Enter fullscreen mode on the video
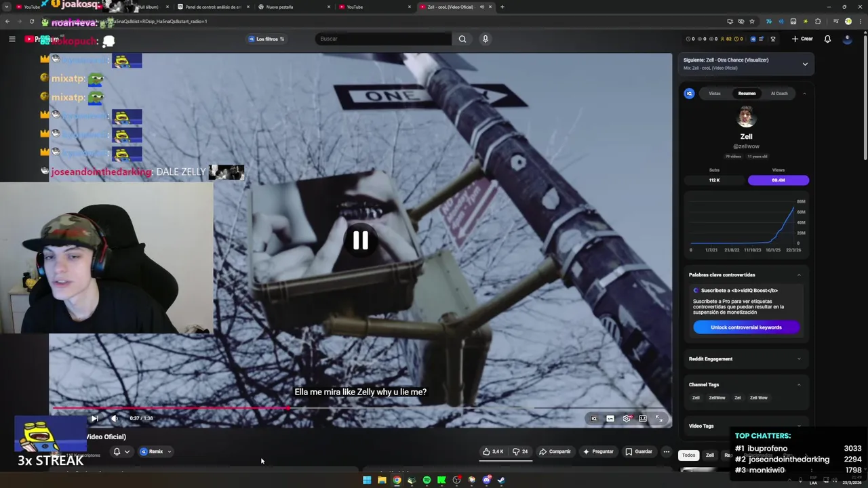The height and width of the screenshot is (488, 868). [659, 418]
